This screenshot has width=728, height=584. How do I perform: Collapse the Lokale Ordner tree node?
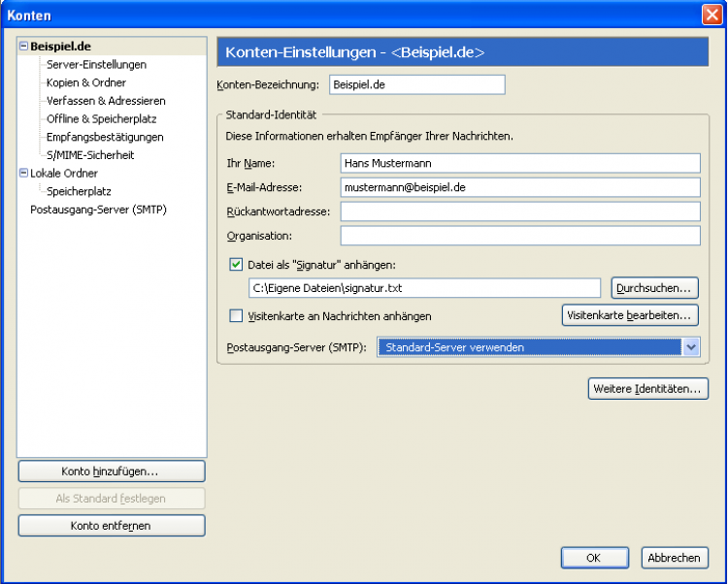click(x=23, y=174)
